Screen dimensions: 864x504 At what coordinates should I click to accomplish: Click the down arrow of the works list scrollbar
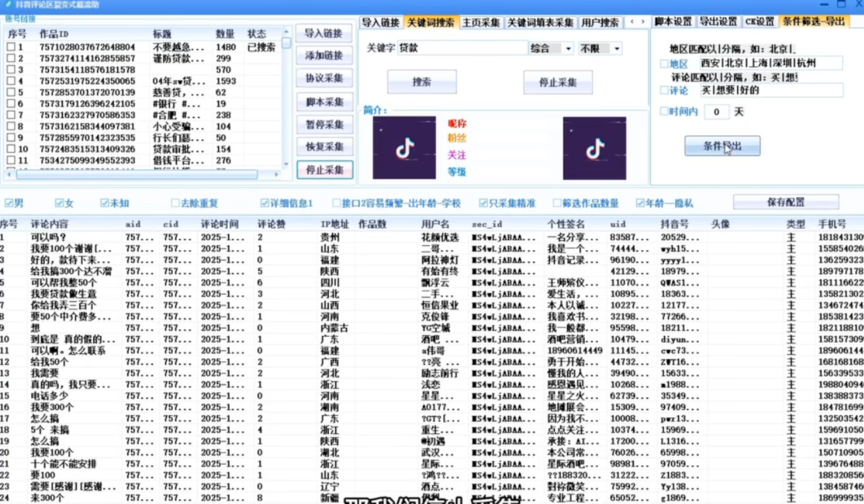tap(286, 164)
